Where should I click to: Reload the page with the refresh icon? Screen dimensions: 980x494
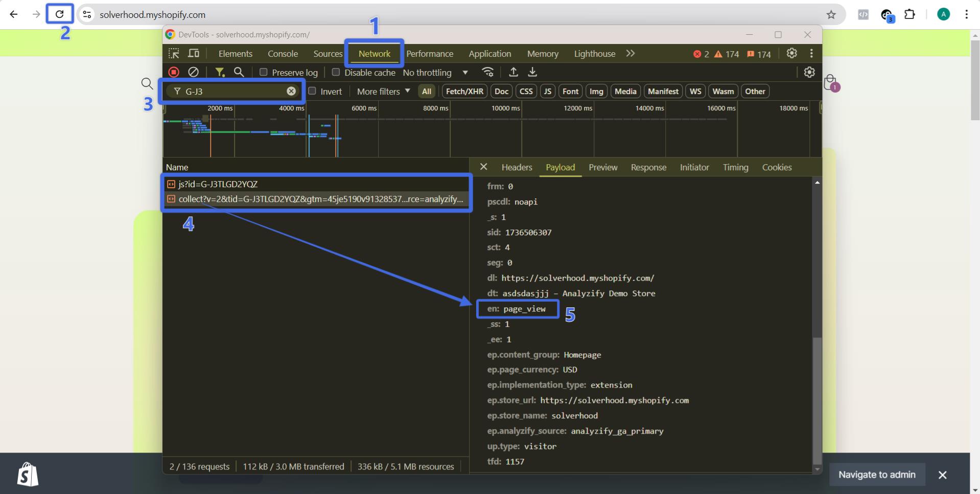point(60,14)
